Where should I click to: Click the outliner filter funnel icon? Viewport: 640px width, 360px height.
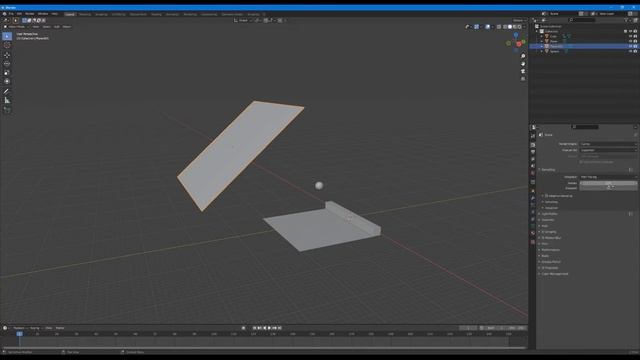pyautogui.click(x=627, y=20)
